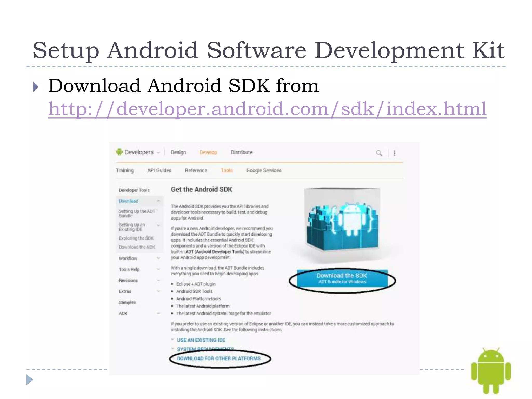Open Exploring the SDK page
The width and height of the screenshot is (532, 399).
click(136, 238)
